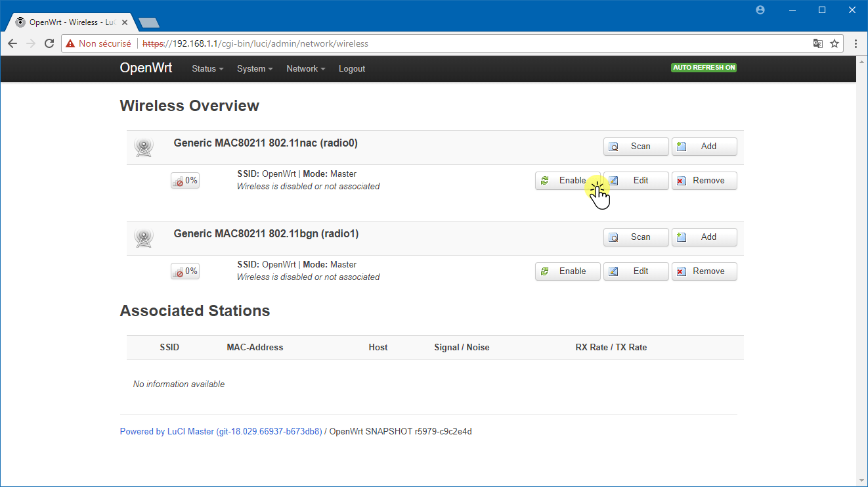Enable the radio1 OpenWrt wireless network
This screenshot has width=868, height=487.
pyautogui.click(x=568, y=271)
